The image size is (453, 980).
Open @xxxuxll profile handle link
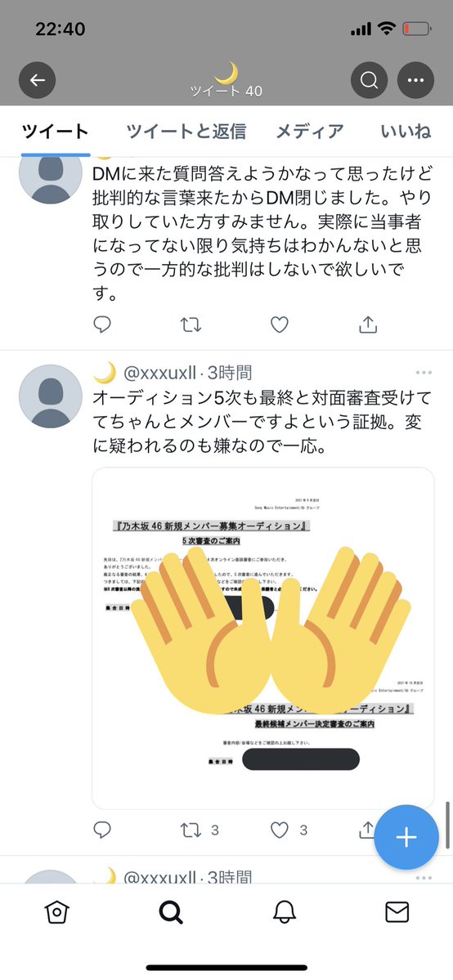click(161, 374)
